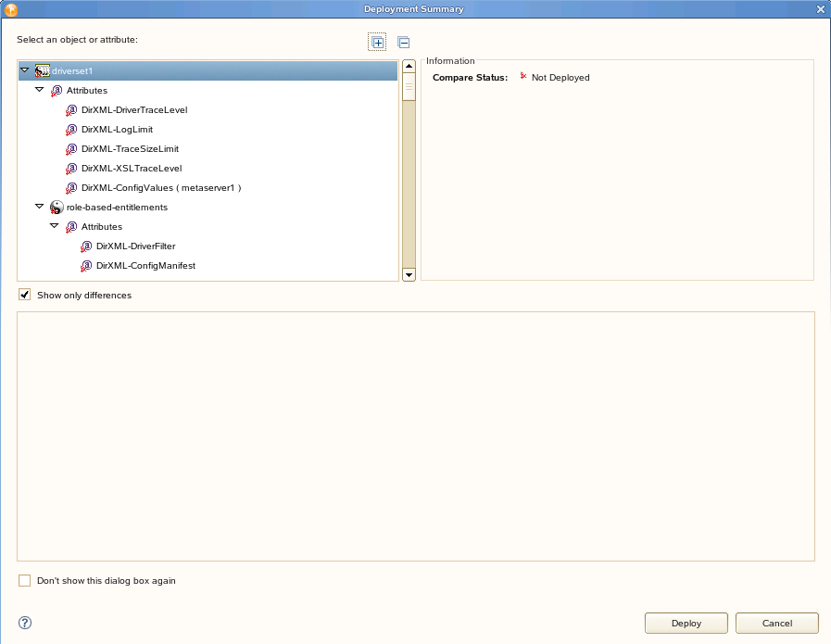Click the Attributes icon under role-based-entitlements

pos(71,227)
